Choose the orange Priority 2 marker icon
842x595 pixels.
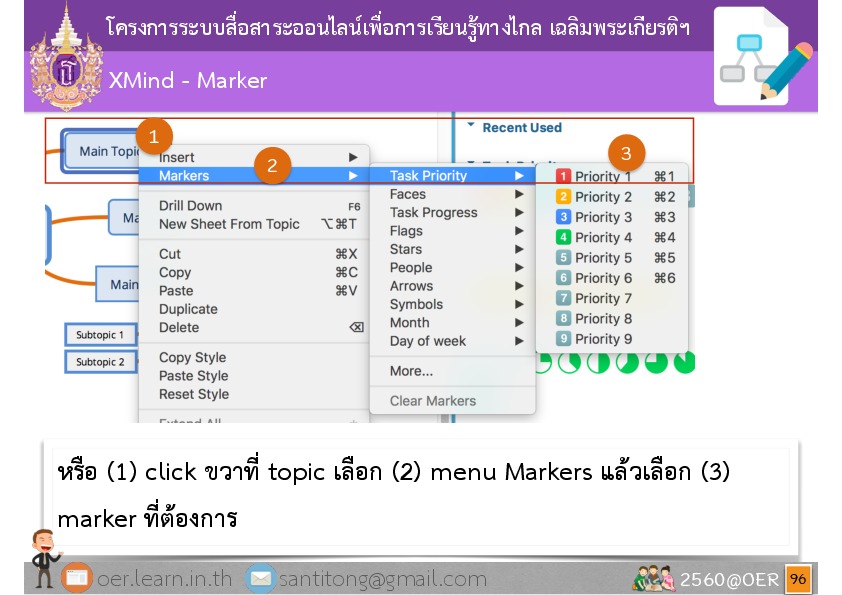[563, 197]
